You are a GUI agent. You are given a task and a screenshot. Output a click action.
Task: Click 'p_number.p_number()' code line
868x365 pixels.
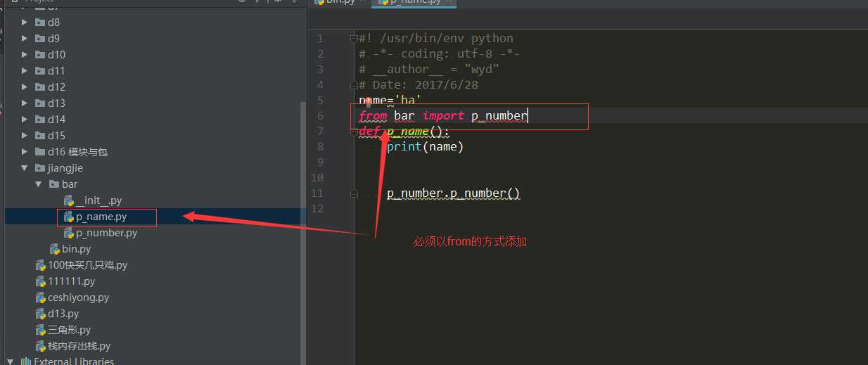(x=454, y=193)
